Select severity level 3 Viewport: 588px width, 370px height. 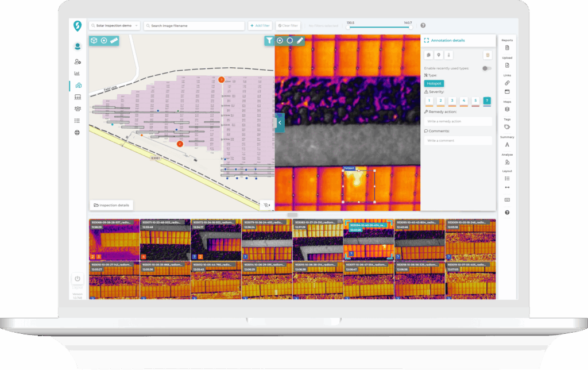pos(452,101)
